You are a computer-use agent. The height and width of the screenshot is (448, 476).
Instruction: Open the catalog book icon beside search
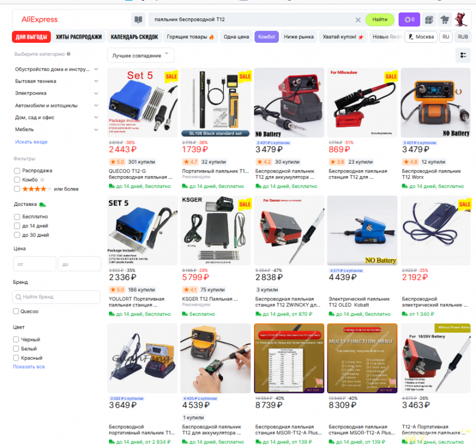(138, 20)
